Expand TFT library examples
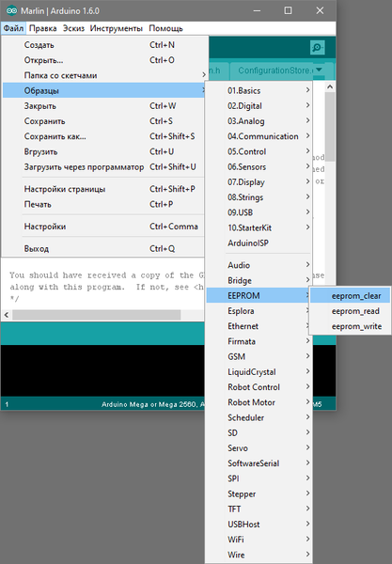392x564 pixels. pyautogui.click(x=259, y=509)
